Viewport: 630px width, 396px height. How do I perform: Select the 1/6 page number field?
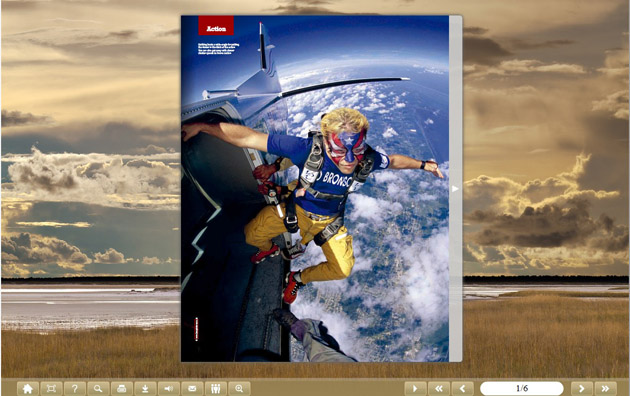tap(522, 388)
